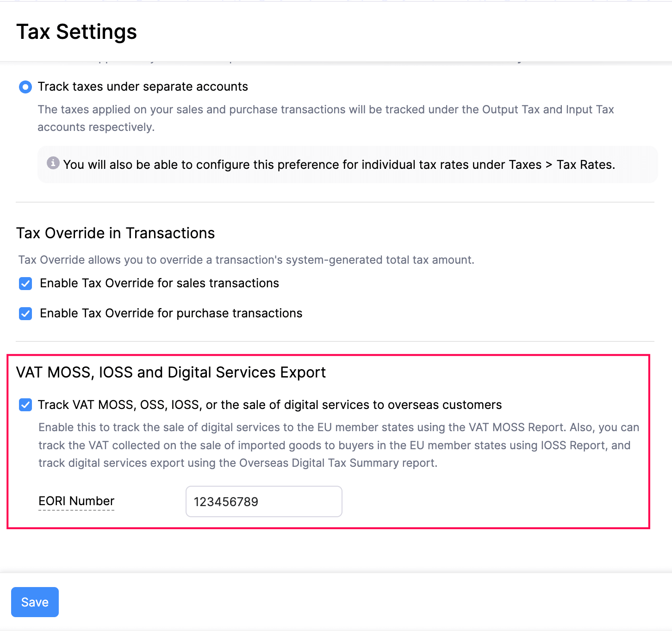Click the "Track VAT MOSS, OSS, IOSS" label text
Viewport: 672px width, 631px height.
tap(269, 405)
